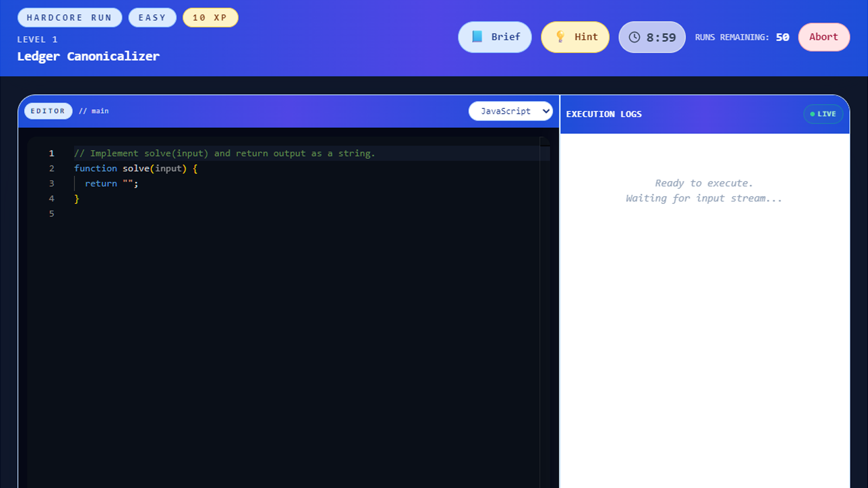This screenshot has height=488, width=868.
Task: Switch to the main file tab
Action: (x=94, y=111)
